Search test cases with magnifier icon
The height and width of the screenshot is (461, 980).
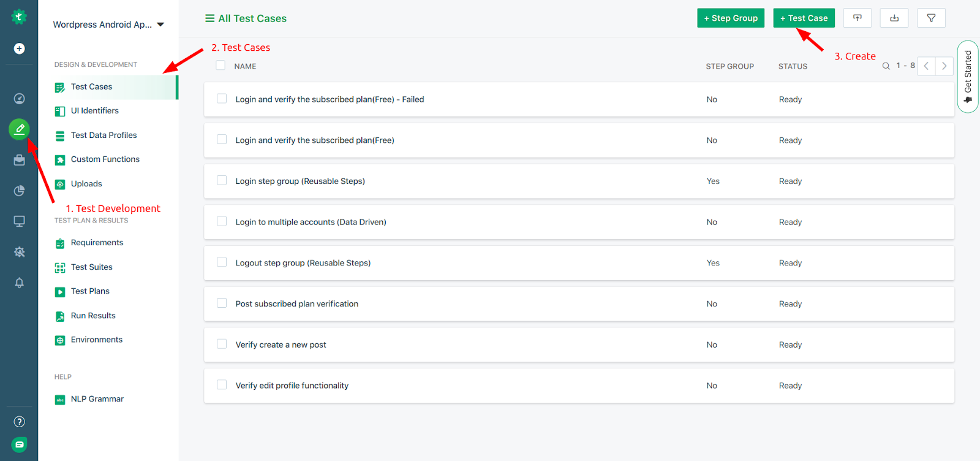pyautogui.click(x=886, y=66)
